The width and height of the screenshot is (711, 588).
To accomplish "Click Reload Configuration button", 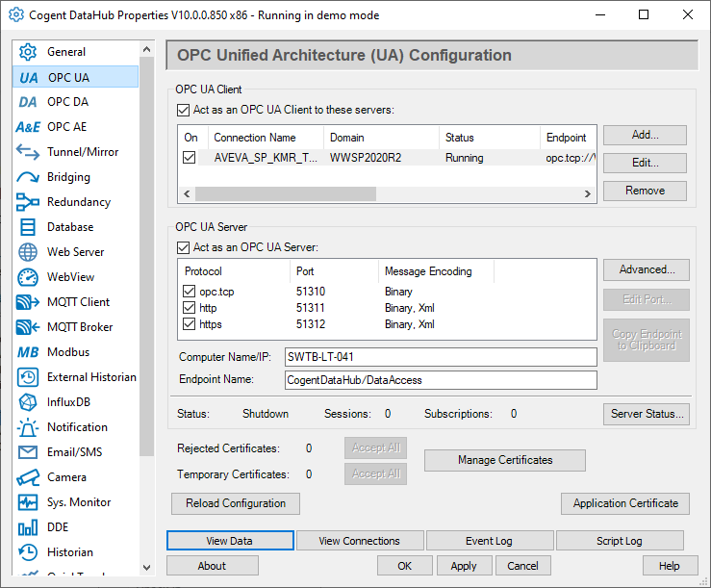I will coord(236,503).
